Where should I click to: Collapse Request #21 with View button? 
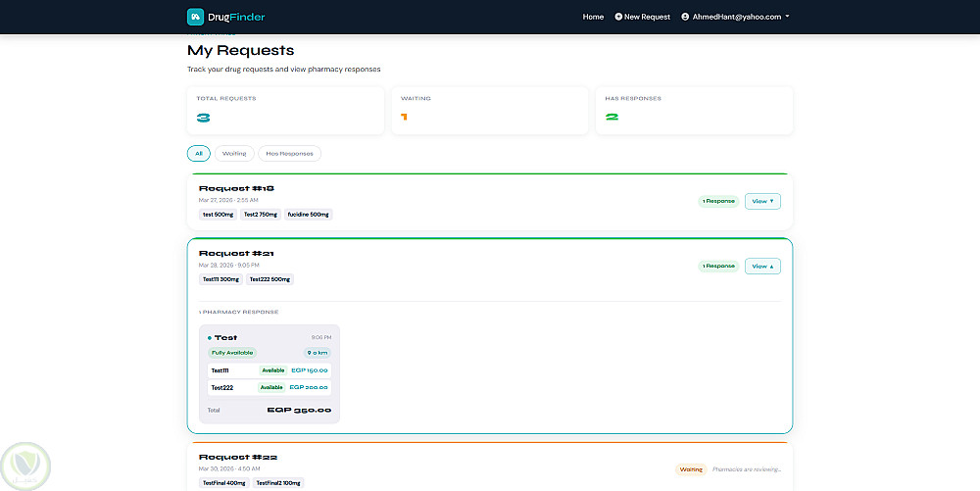pos(762,266)
